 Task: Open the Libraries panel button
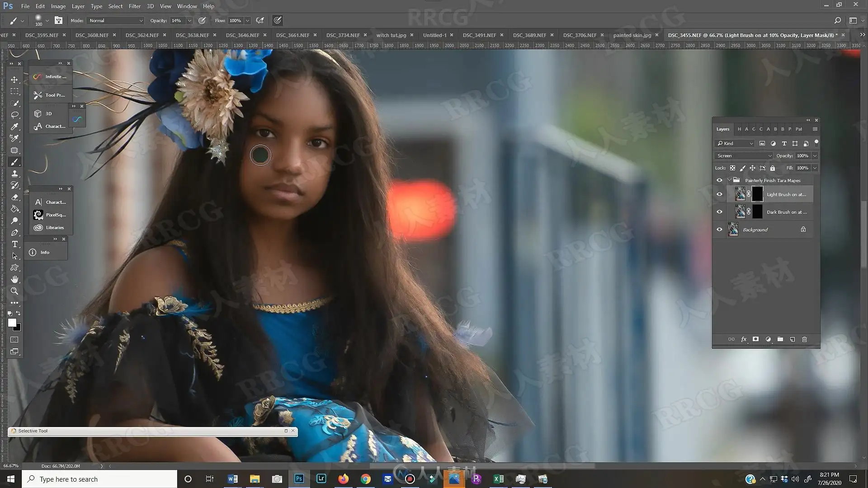[x=50, y=227]
